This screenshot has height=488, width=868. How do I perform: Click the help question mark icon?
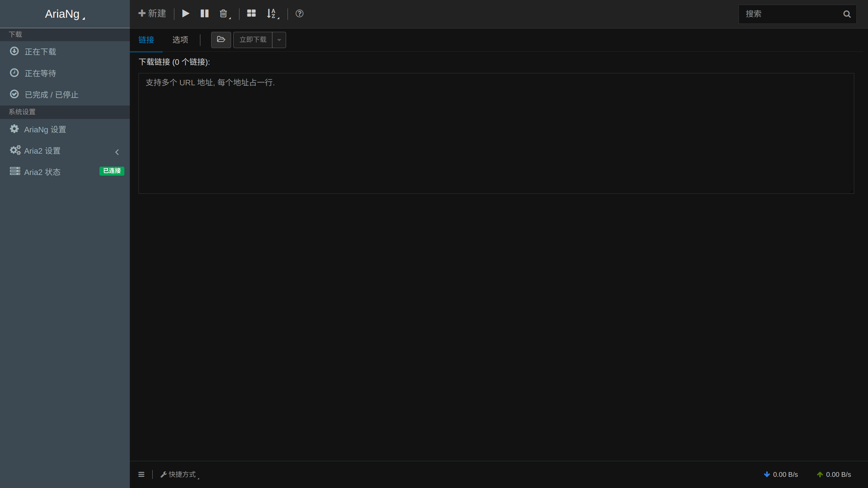pyautogui.click(x=299, y=14)
